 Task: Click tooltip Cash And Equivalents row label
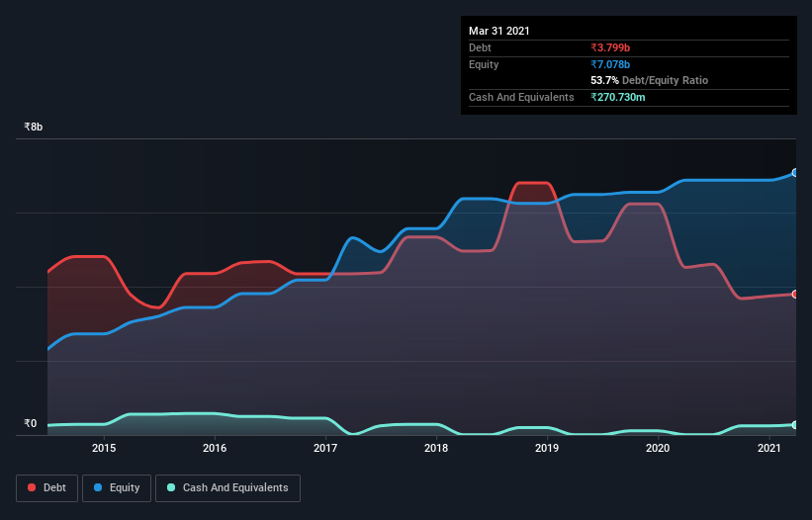point(521,97)
